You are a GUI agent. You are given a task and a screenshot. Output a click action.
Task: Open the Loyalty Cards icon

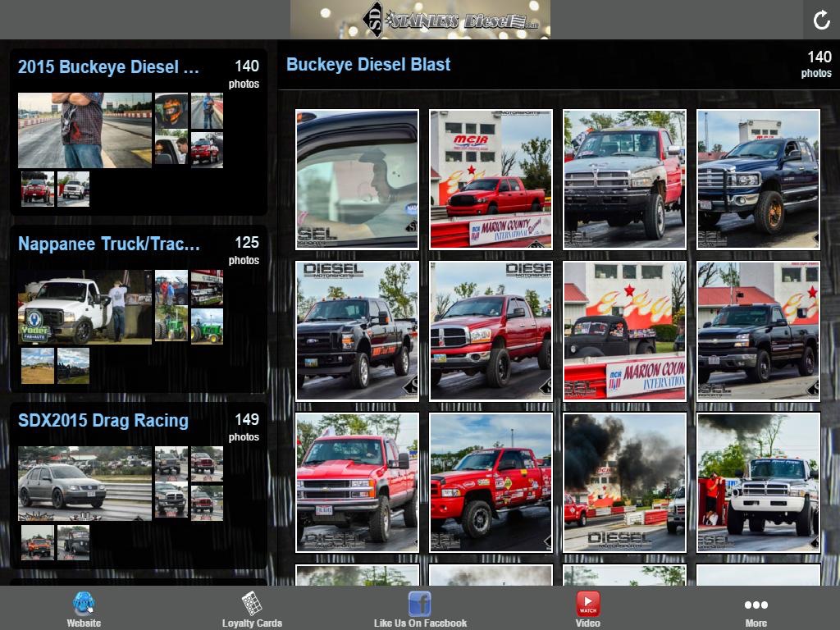252,603
